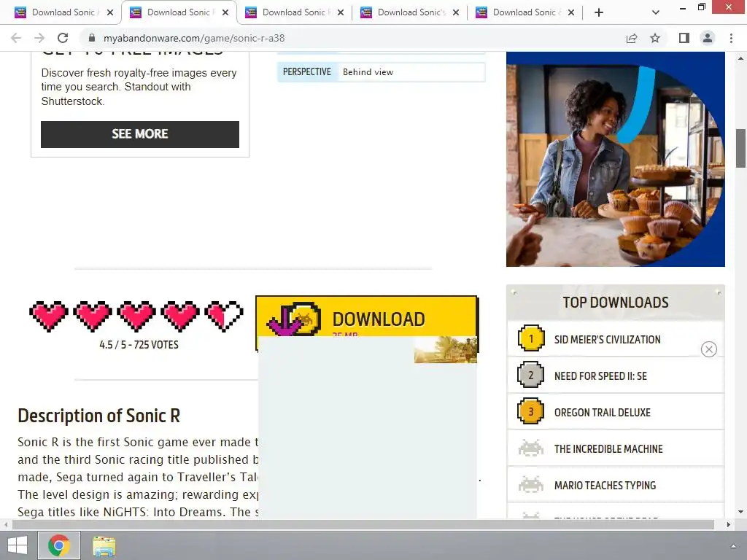Click the 'Description of Sonic R' heading
Image resolution: width=747 pixels, height=560 pixels.
coord(99,416)
